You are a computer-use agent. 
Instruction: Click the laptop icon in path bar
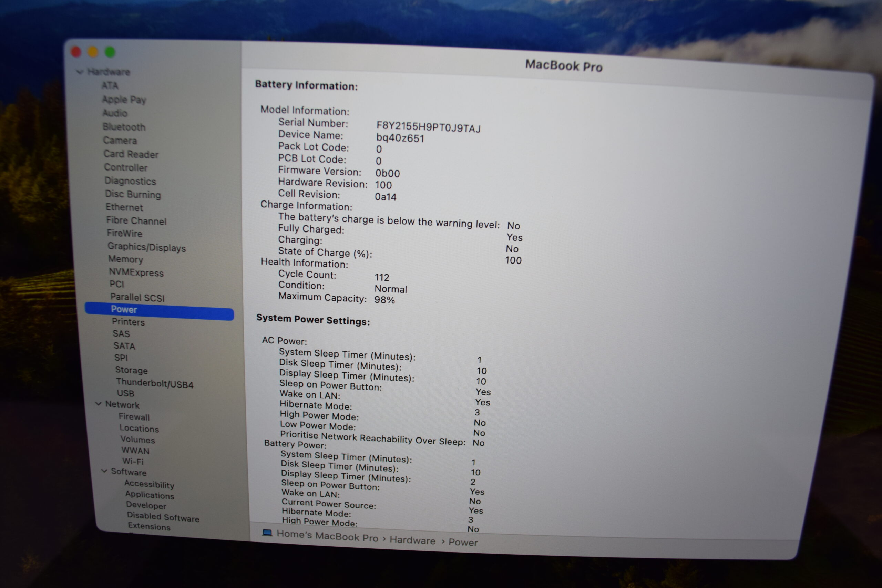tap(267, 533)
